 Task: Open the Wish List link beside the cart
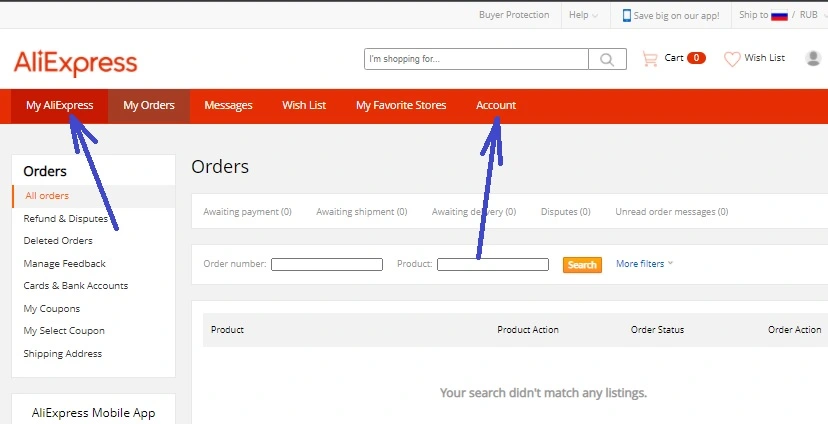tap(765, 58)
